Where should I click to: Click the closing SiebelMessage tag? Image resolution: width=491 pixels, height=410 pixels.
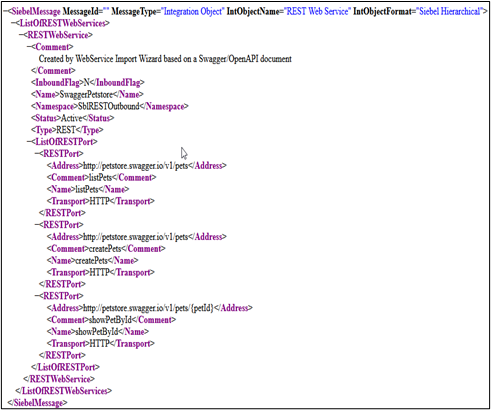37,403
